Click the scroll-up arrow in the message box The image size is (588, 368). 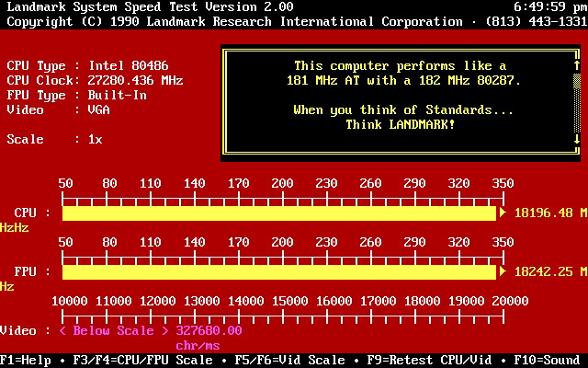(577, 65)
